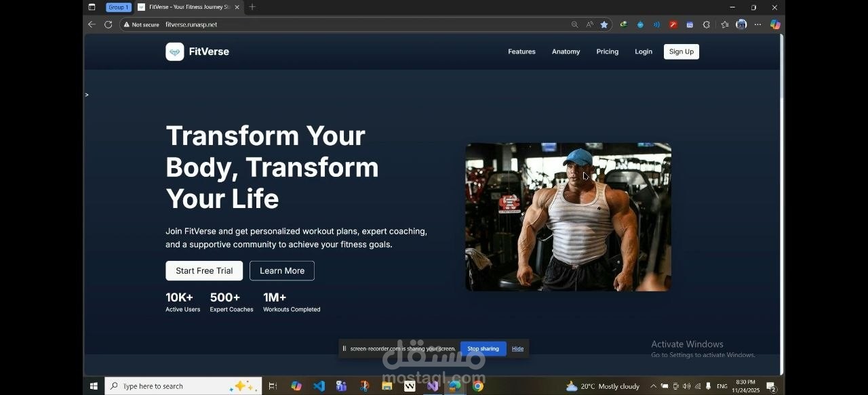The image size is (868, 395).
Task: Open the browser profile avatar
Action: coord(741,24)
